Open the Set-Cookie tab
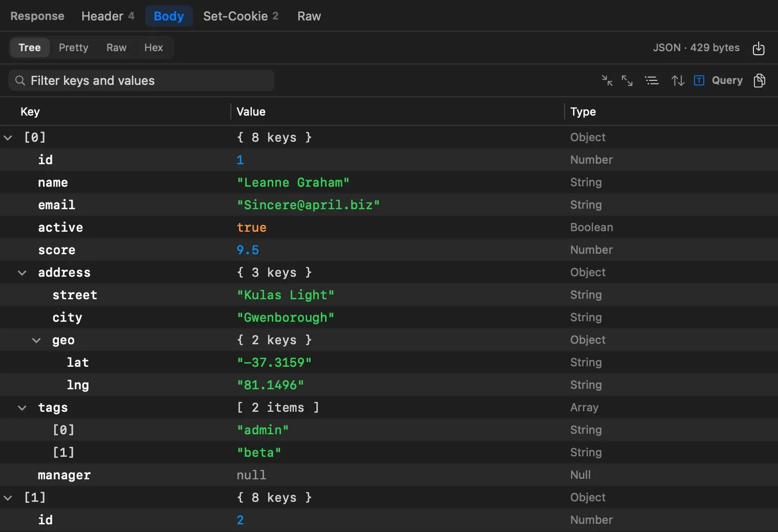 [x=241, y=16]
